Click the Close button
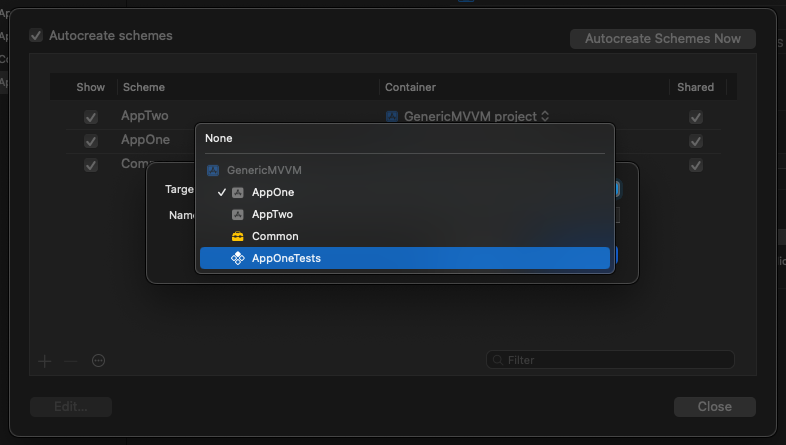 click(x=714, y=406)
